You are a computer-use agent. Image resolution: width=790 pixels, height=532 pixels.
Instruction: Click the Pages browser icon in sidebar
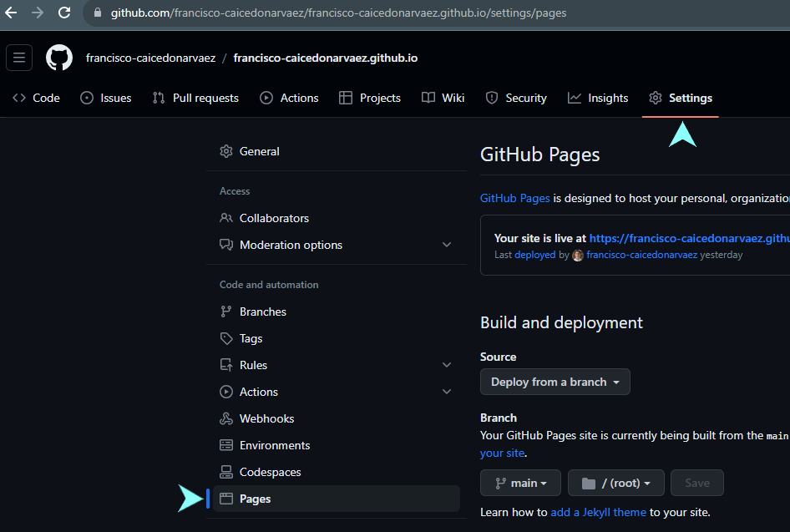(x=226, y=499)
